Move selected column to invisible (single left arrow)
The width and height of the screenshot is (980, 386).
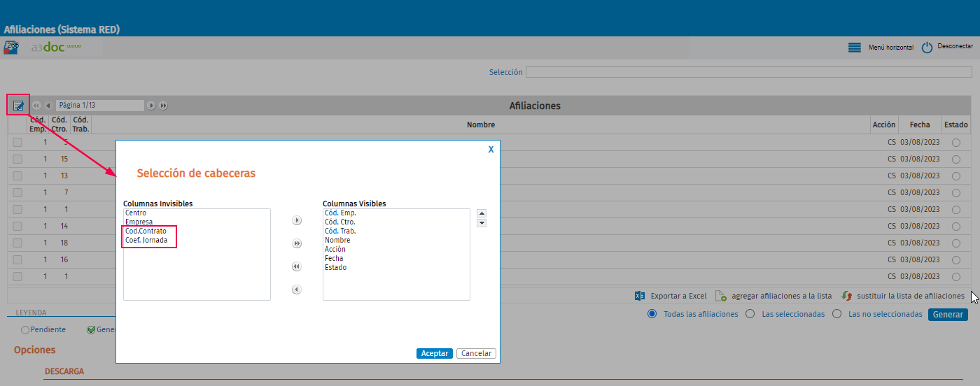pyautogui.click(x=297, y=289)
